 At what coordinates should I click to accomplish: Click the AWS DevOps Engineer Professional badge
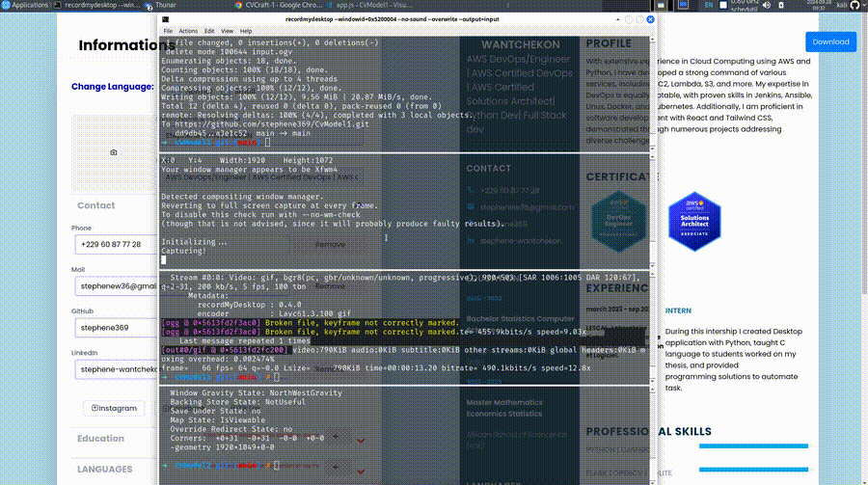click(x=618, y=222)
